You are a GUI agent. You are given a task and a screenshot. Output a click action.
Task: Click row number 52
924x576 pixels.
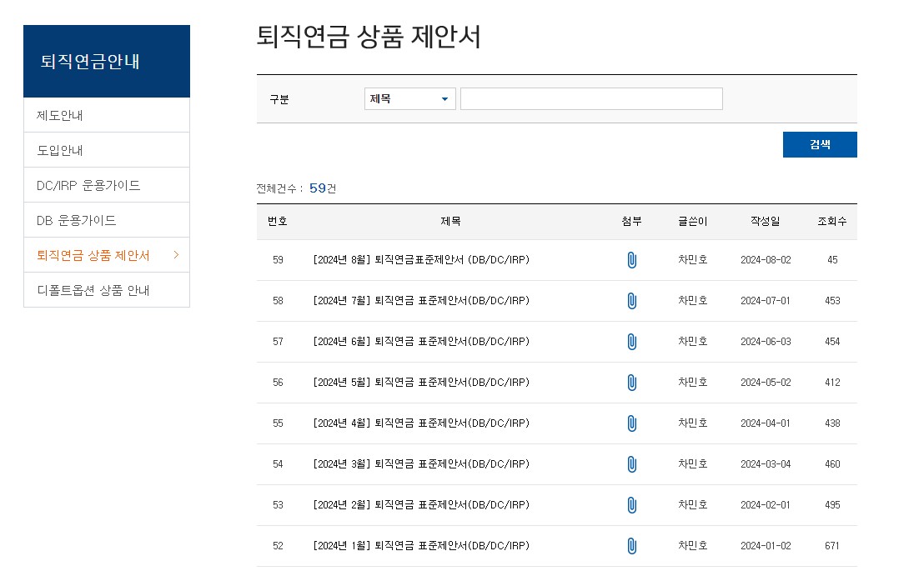pos(278,545)
